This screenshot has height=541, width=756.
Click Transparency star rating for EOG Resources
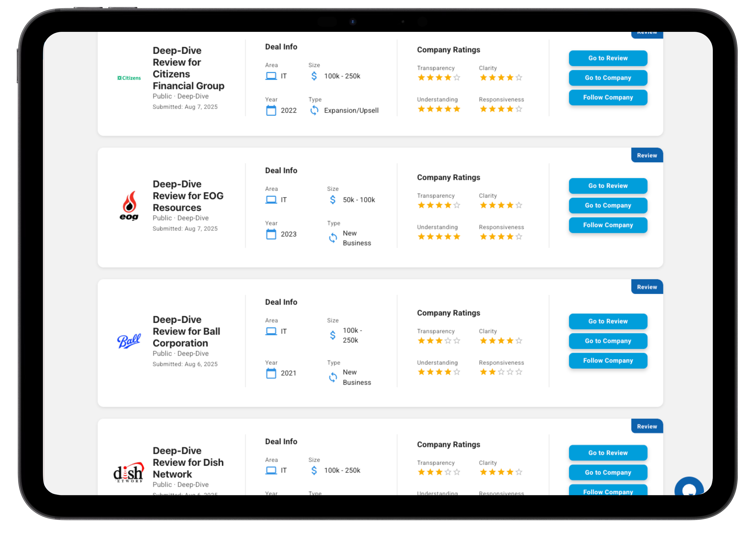point(439,205)
